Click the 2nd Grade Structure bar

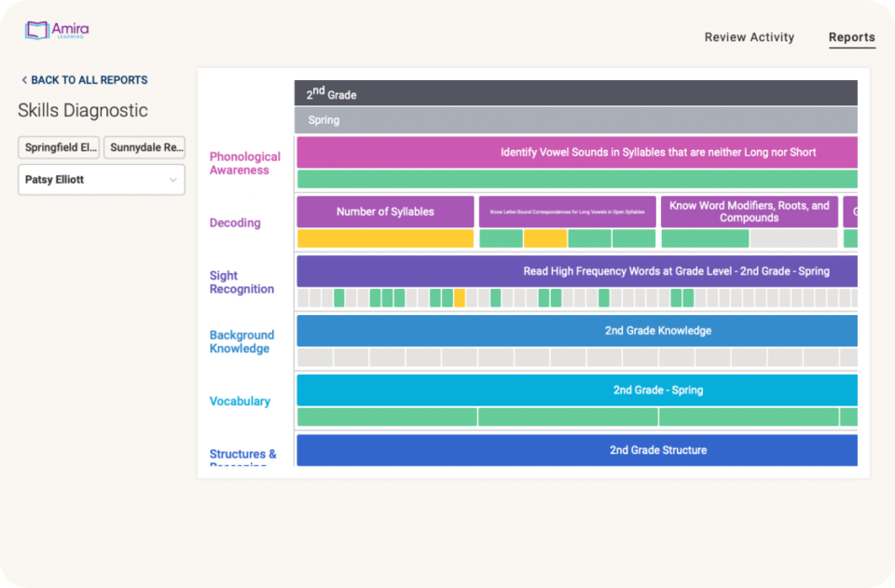pyautogui.click(x=577, y=450)
